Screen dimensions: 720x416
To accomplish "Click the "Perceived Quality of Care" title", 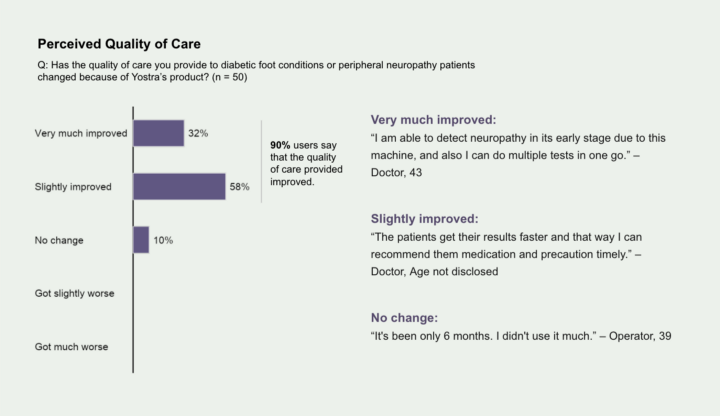I will (x=118, y=45).
